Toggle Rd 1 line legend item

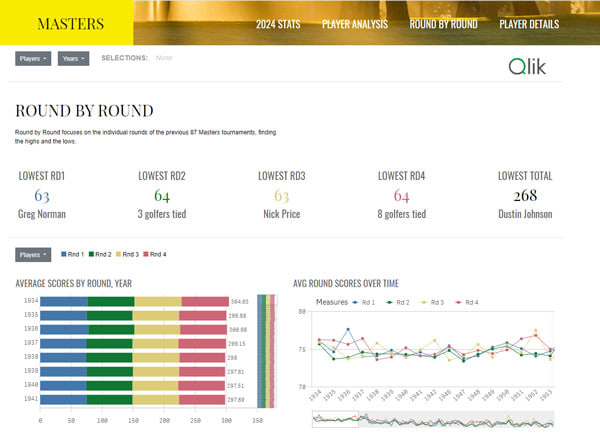coord(364,303)
